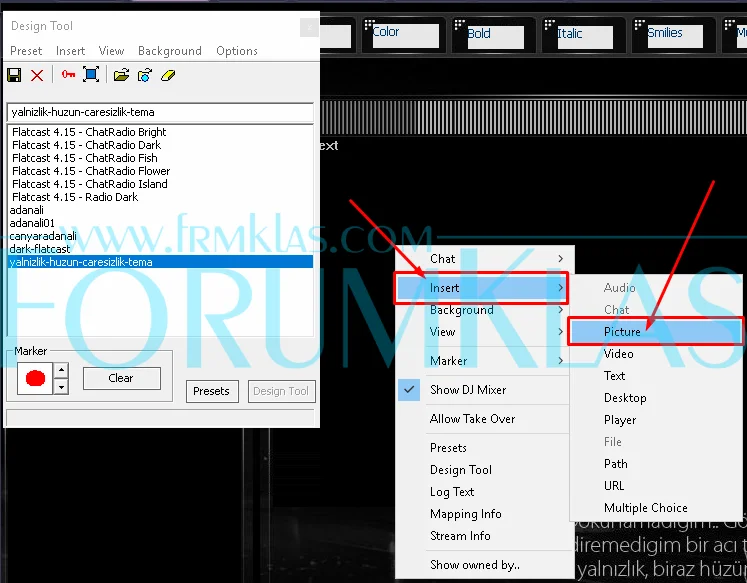This screenshot has width=747, height=583.
Task: Click the blue full-frame square icon
Action: [x=91, y=75]
